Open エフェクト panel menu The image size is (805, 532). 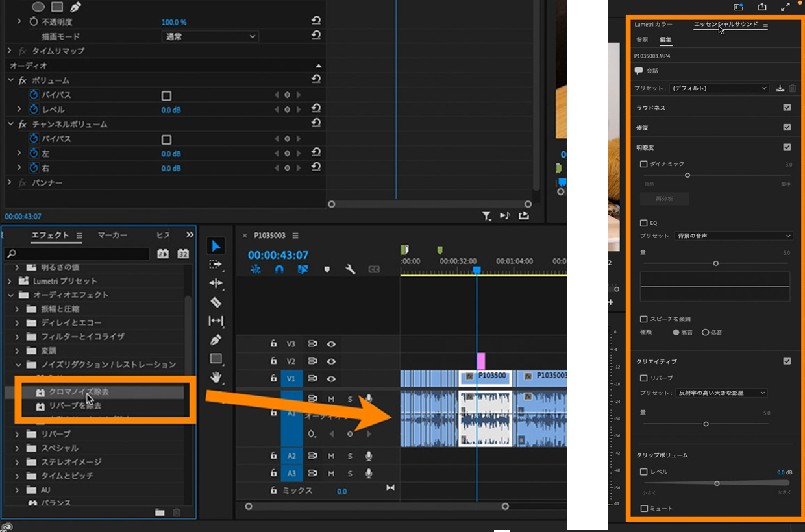pyautogui.click(x=79, y=236)
